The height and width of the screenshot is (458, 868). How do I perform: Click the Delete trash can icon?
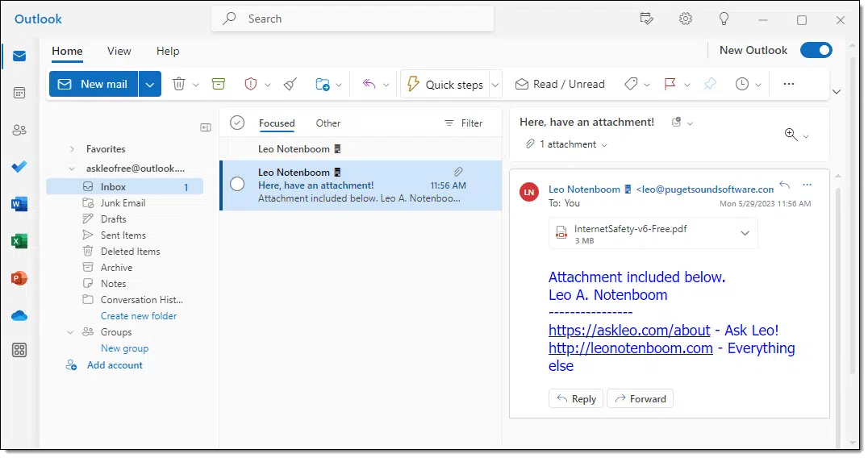179,84
